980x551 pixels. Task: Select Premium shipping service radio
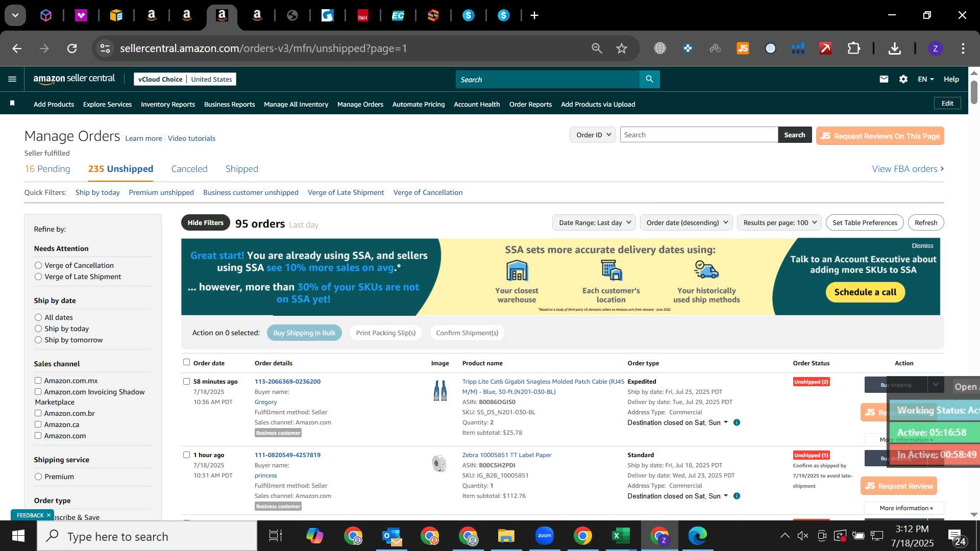pyautogui.click(x=38, y=477)
